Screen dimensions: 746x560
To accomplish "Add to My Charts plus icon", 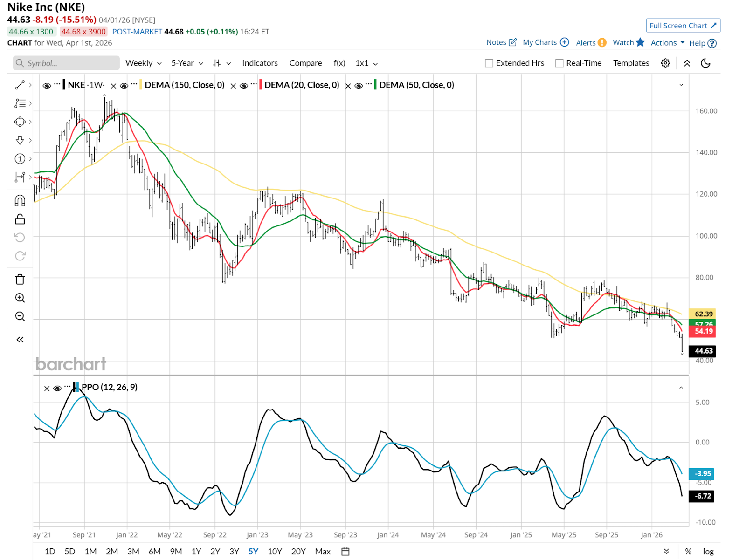I will [x=565, y=42].
